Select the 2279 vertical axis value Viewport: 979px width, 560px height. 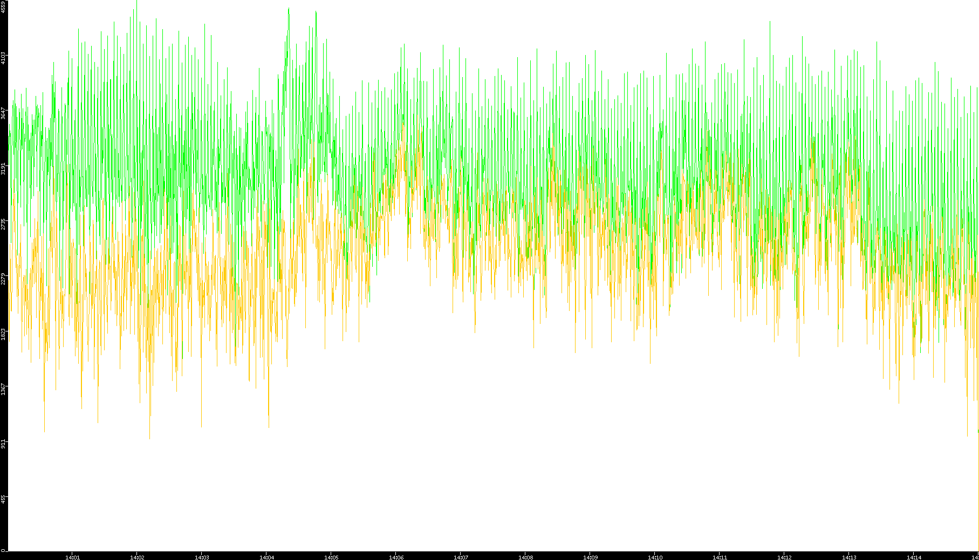(x=3, y=279)
